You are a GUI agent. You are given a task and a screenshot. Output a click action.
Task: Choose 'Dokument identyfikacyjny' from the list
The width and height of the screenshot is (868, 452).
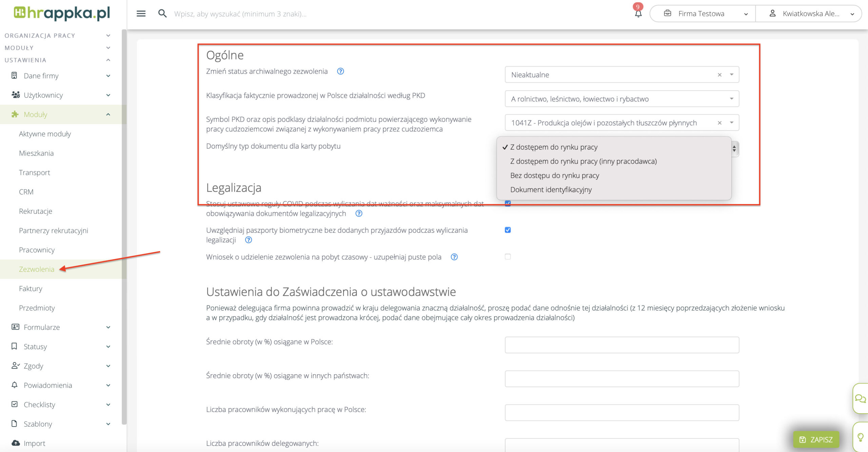click(551, 190)
